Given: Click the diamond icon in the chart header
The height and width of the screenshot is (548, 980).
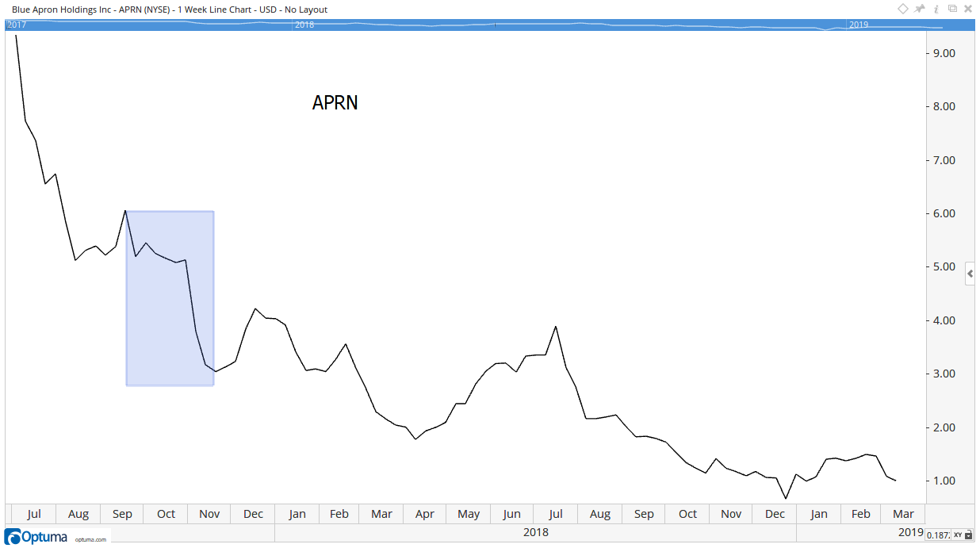Looking at the screenshot, I should (903, 9).
